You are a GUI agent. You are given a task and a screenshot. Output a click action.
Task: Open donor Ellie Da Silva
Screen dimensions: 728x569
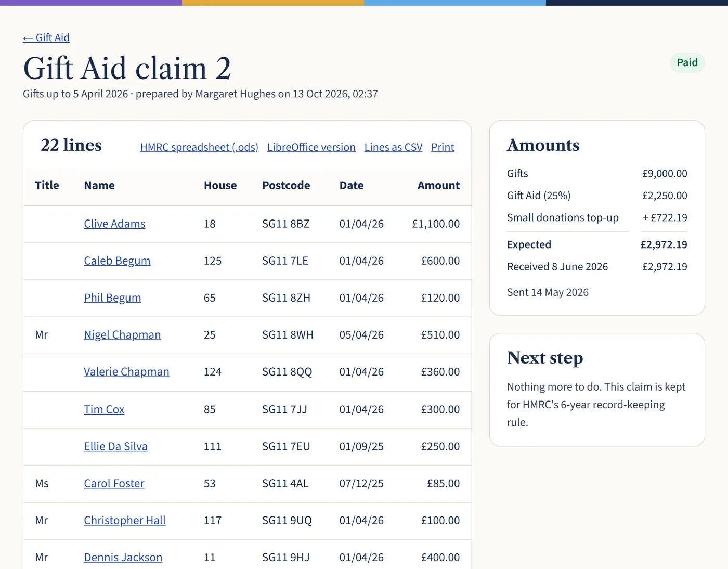tap(115, 446)
